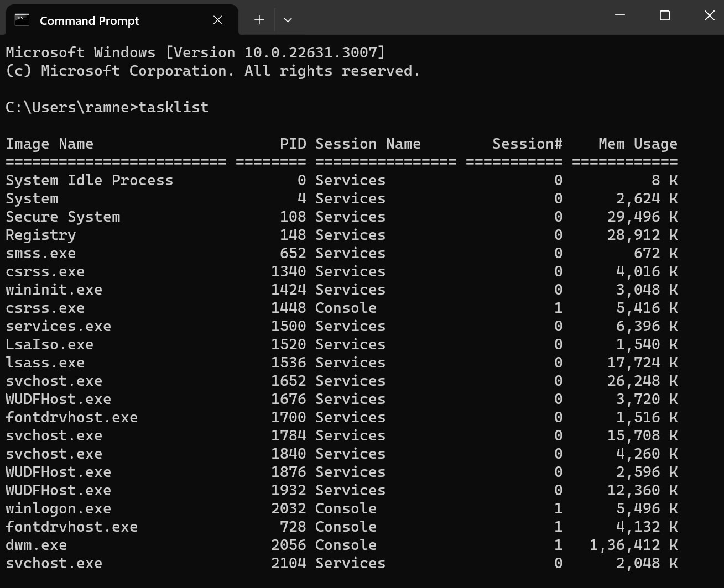Click PID 728 of fontdrvhost.exe

[293, 527]
